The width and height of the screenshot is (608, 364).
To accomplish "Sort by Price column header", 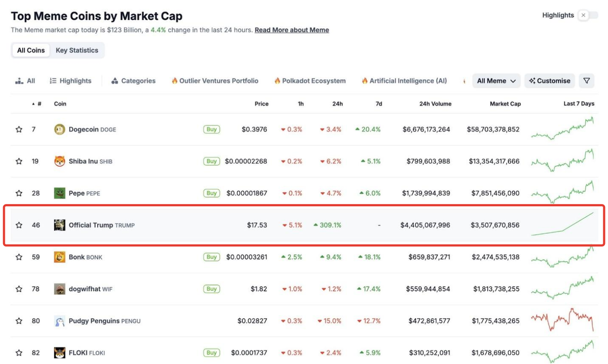I will click(261, 104).
